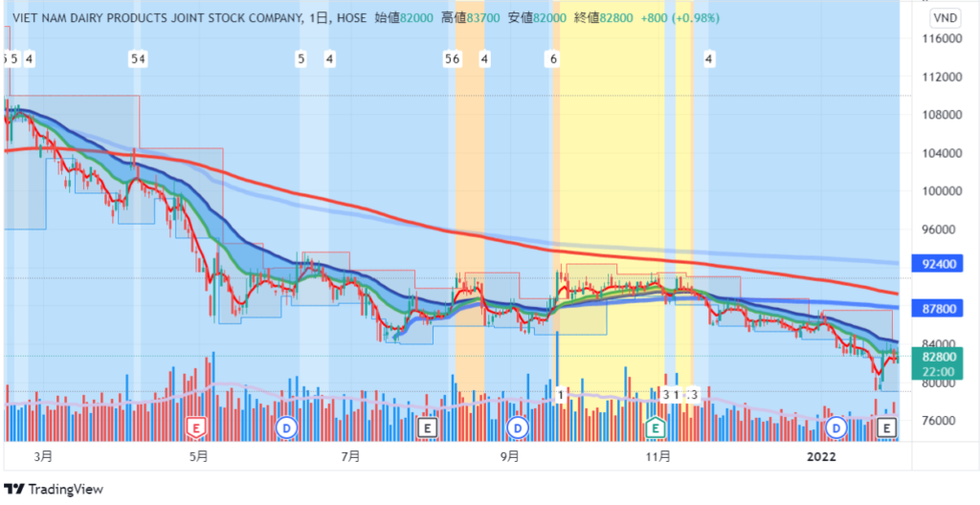This screenshot has height=505, width=980.
Task: Click the 54 stage label at chart top
Action: pos(138,59)
